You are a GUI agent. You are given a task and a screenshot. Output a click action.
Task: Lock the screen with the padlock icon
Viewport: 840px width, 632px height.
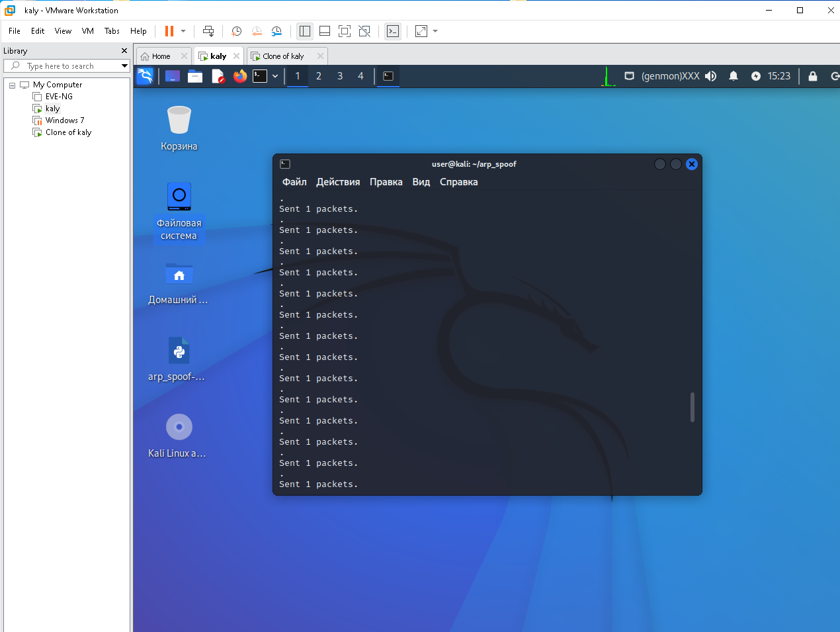pos(813,76)
